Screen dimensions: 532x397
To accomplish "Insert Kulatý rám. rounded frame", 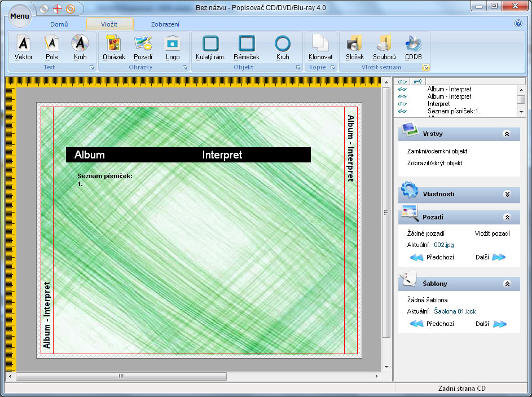I will click(210, 47).
